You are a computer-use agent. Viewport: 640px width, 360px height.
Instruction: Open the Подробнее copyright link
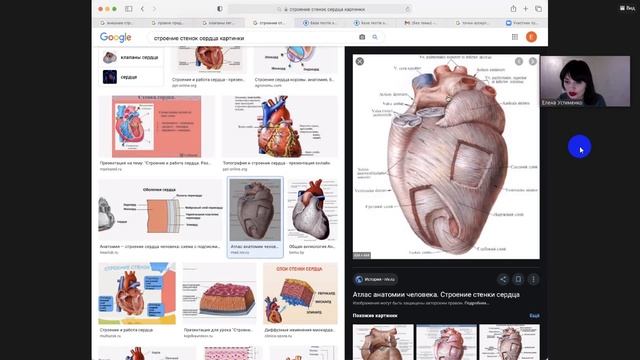(476, 303)
